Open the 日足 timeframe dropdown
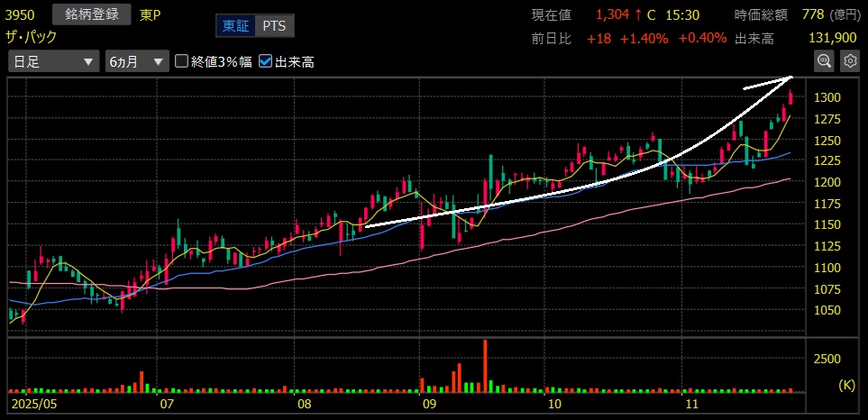The height and width of the screenshot is (420, 868). point(52,61)
